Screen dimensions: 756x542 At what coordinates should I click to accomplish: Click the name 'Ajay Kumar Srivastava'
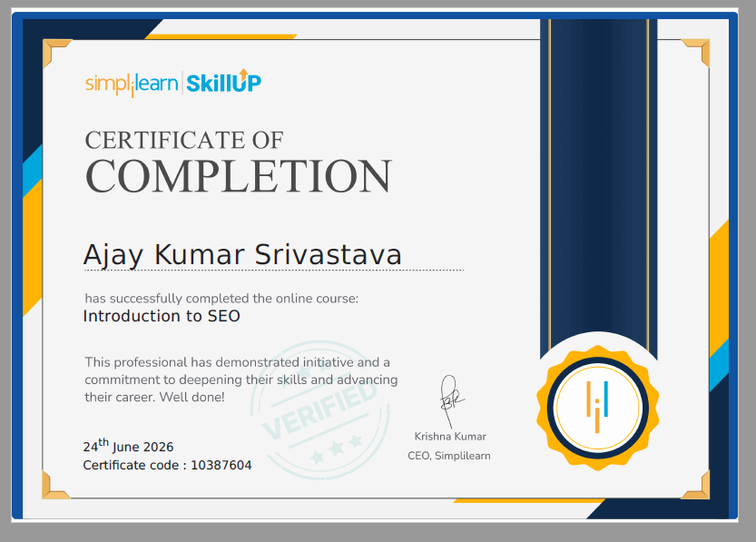pos(242,254)
